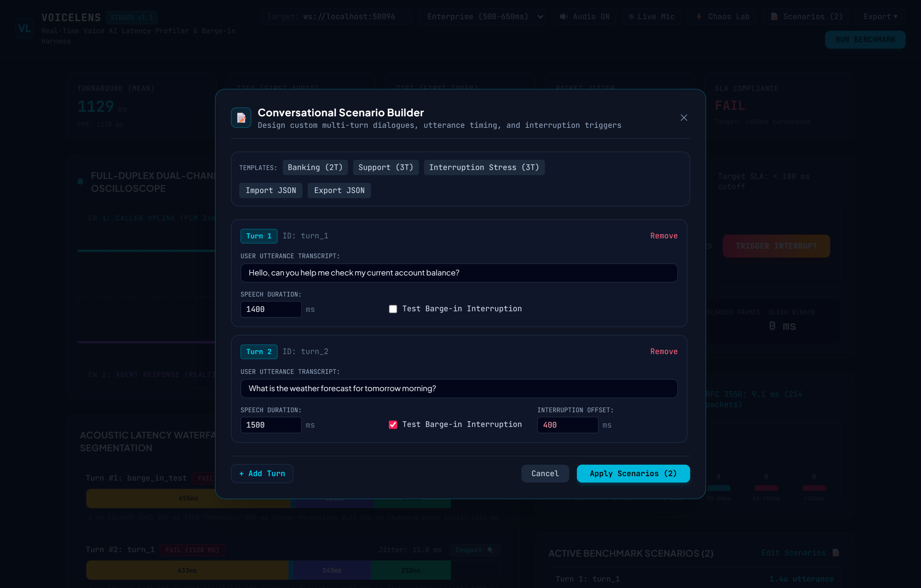Open the Export dropdown menu
Image resolution: width=921 pixels, height=588 pixels.
[880, 17]
